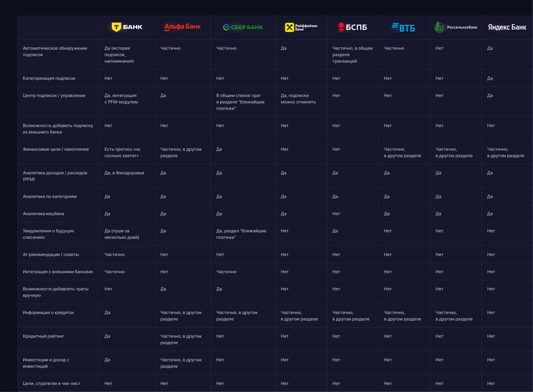Click the 'Аналитика по категориям' row label

tap(50, 197)
